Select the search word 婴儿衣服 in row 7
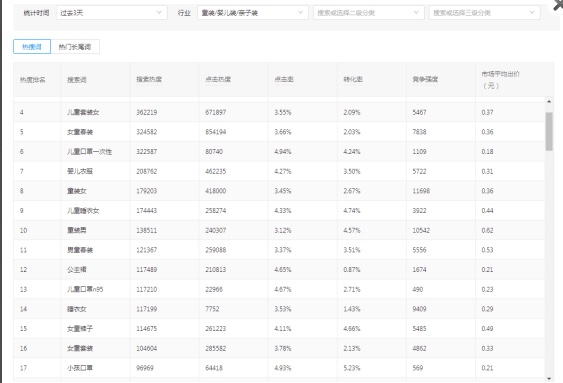The width and height of the screenshot is (563, 383). point(80,172)
